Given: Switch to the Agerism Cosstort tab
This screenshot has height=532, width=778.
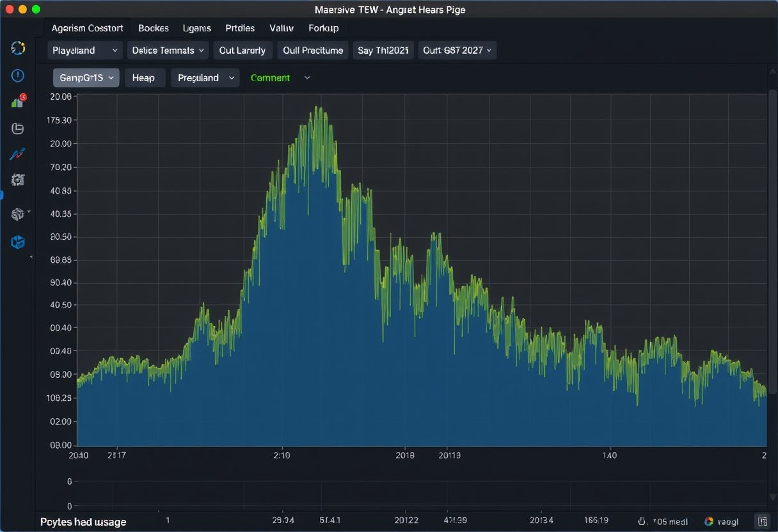Looking at the screenshot, I should pos(87,28).
